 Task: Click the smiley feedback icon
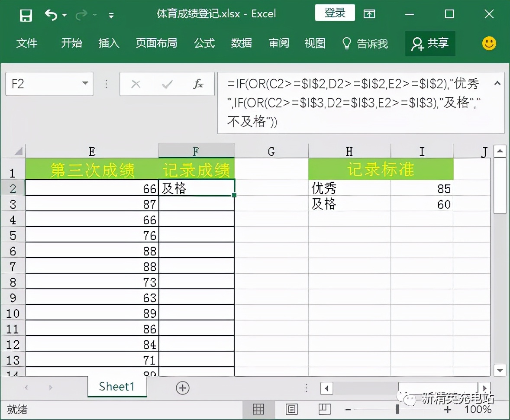489,43
